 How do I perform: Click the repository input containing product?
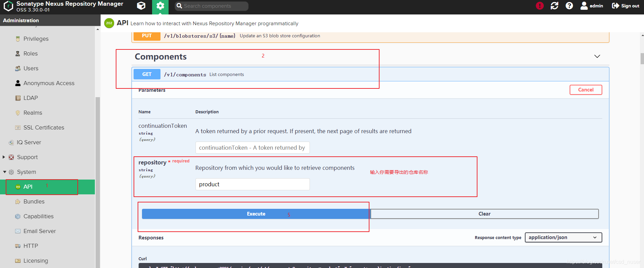[x=252, y=184]
